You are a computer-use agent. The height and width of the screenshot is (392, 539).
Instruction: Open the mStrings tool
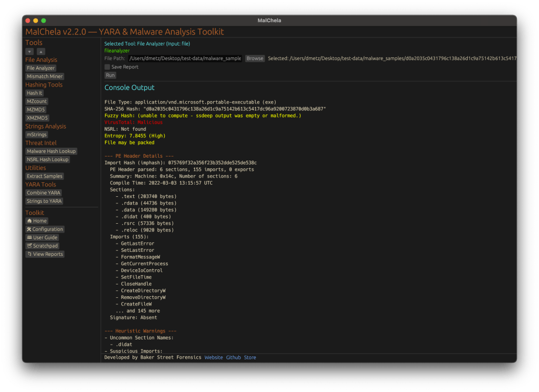click(x=36, y=134)
